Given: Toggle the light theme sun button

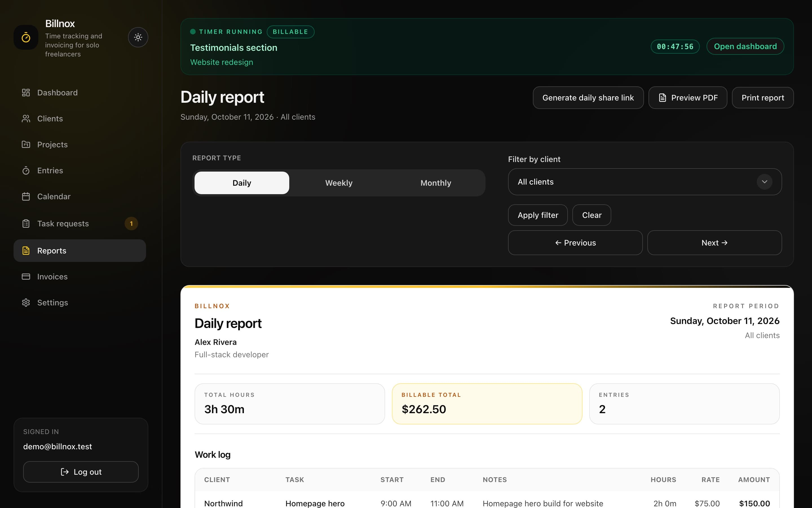Looking at the screenshot, I should 138,37.
